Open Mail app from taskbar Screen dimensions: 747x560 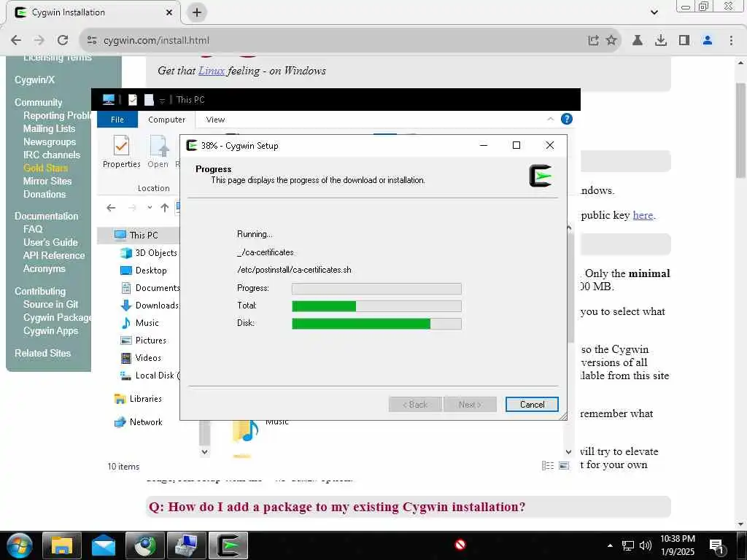point(104,545)
